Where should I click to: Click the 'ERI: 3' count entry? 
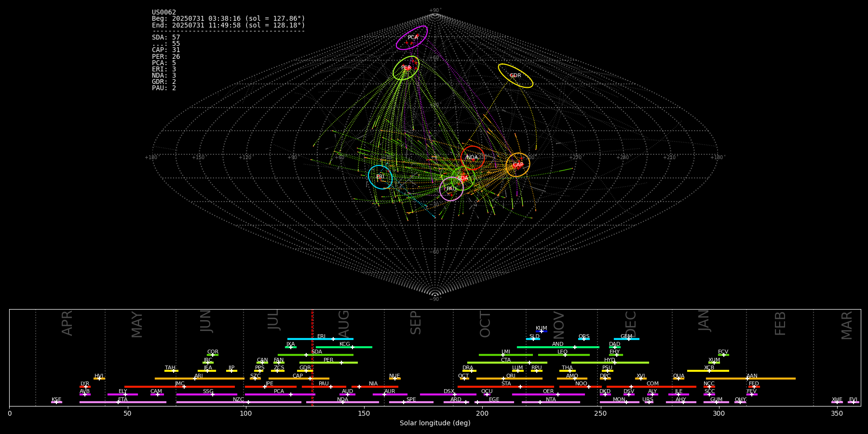(x=164, y=69)
